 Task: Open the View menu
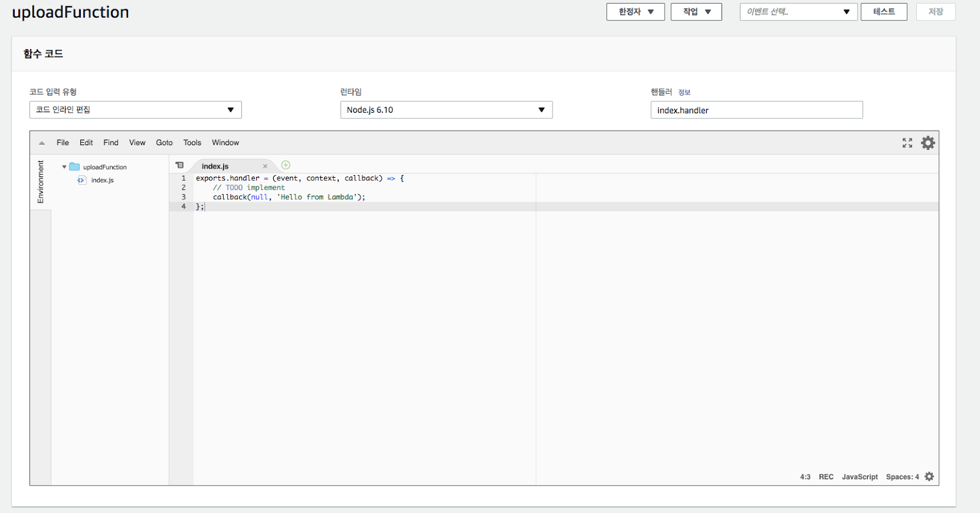[x=137, y=143]
